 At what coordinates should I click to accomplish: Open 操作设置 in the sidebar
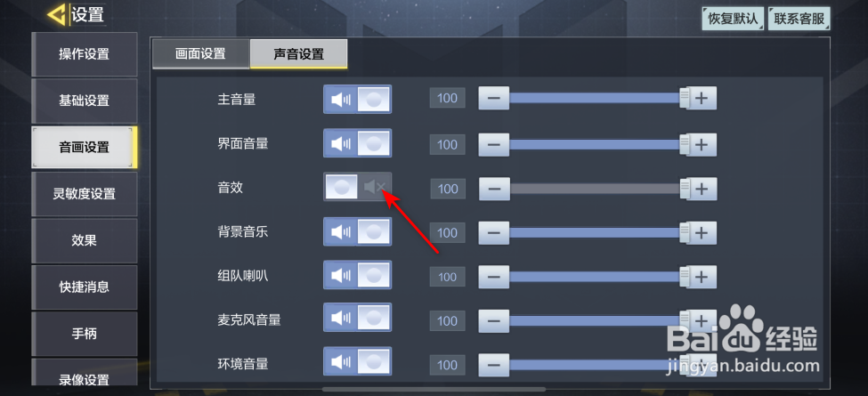[x=85, y=54]
